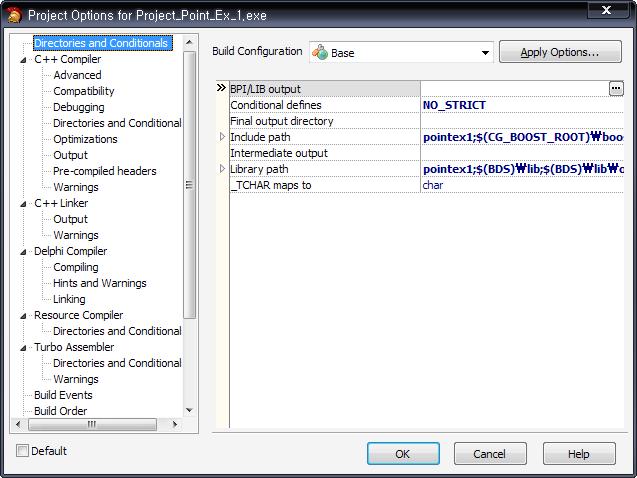Collapse the C++ Compiler tree node
This screenshot has height=478, width=637.
24,60
